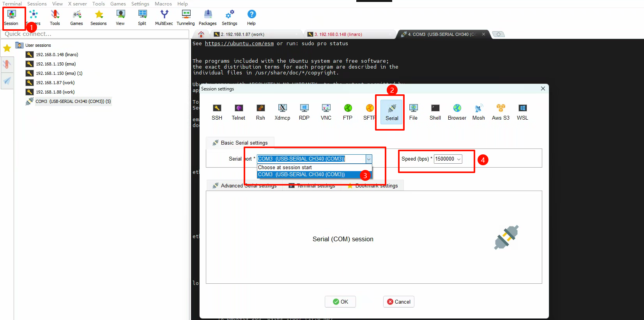Confirm the session with OK
644x320 pixels.
340,302
